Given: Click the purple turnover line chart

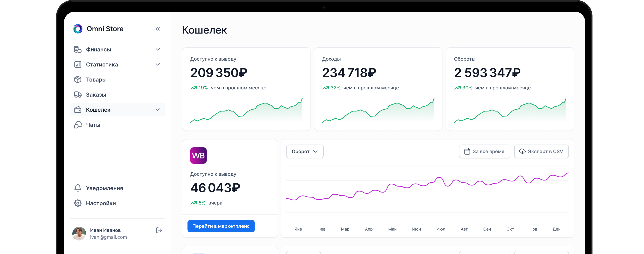Looking at the screenshot, I should click(x=427, y=187).
